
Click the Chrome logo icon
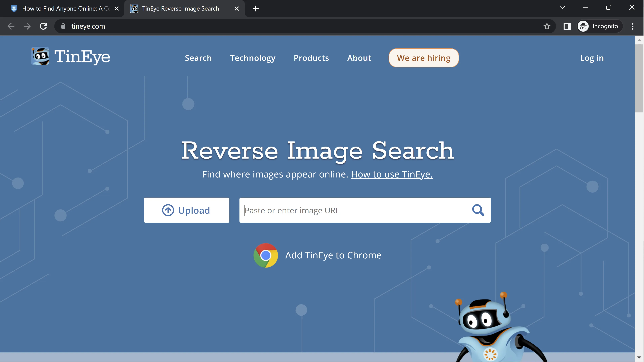[x=265, y=255]
